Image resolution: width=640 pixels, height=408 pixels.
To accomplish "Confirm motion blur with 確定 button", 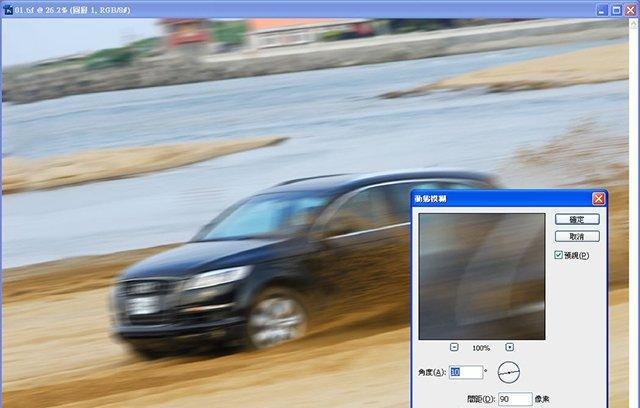I will 577,220.
